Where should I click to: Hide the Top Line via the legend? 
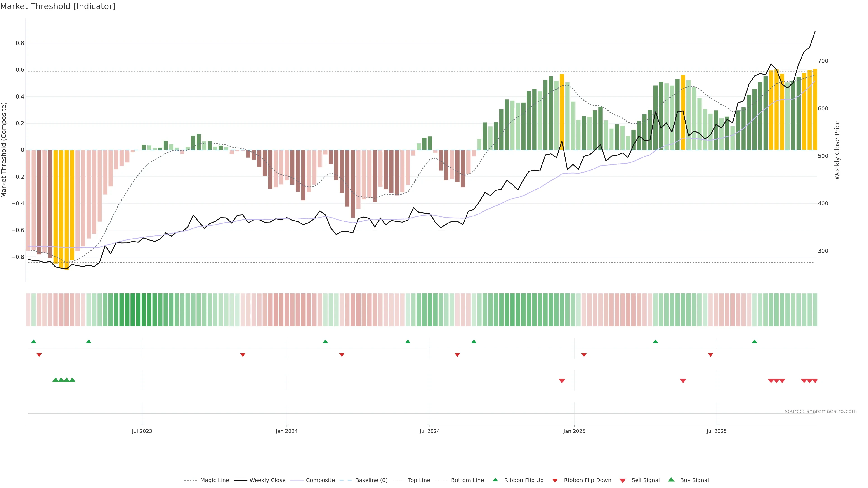[419, 480]
